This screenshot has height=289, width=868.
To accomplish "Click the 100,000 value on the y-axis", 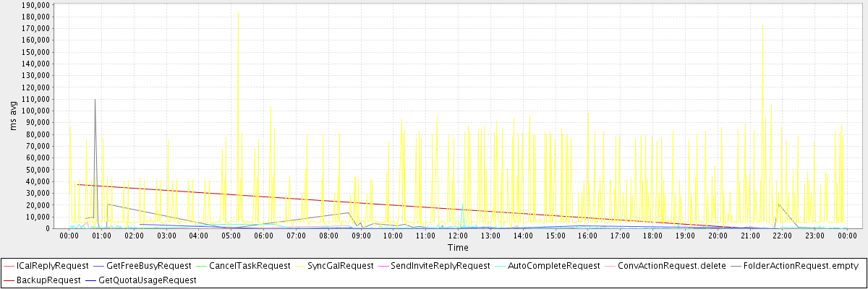I will pyautogui.click(x=35, y=111).
